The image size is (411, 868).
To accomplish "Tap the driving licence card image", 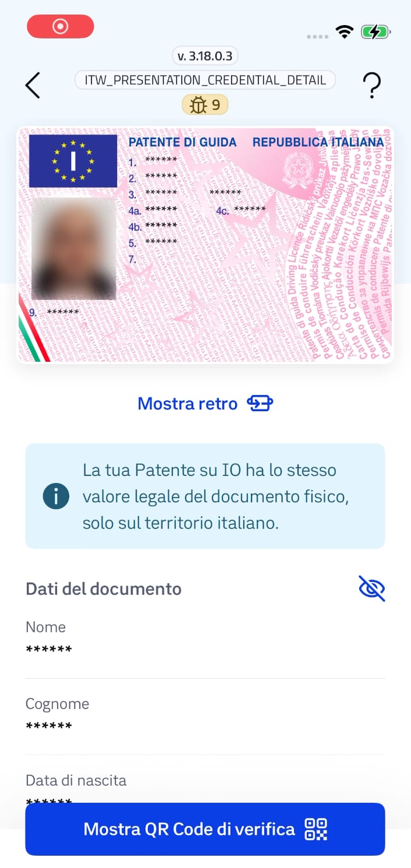I will [x=205, y=245].
